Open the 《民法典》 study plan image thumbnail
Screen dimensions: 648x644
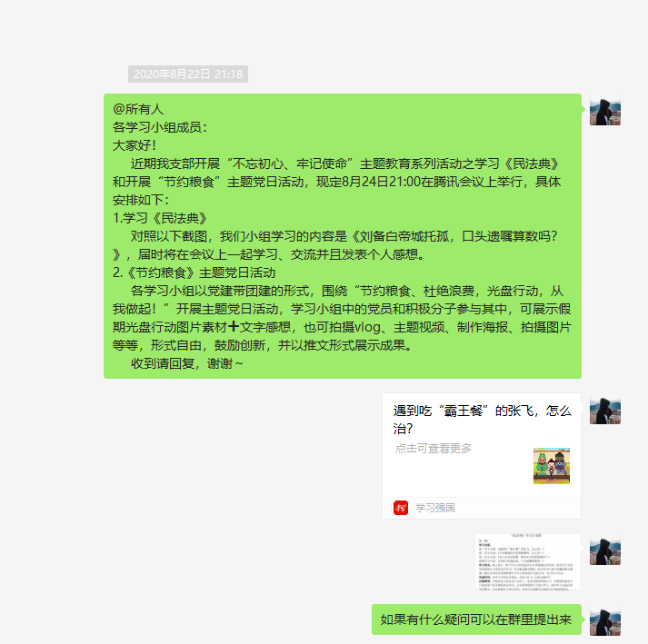click(x=528, y=561)
